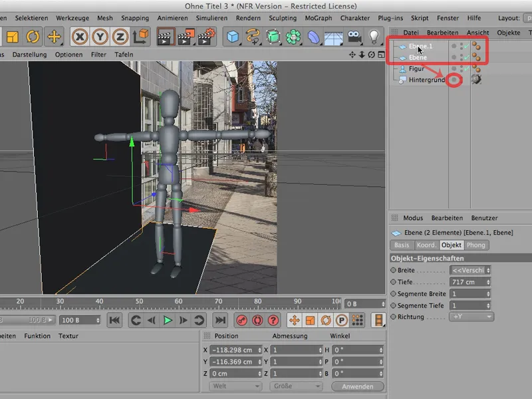Viewport: 532px width, 399px height.
Task: Toggle the Y axis lock
Action: point(100,37)
